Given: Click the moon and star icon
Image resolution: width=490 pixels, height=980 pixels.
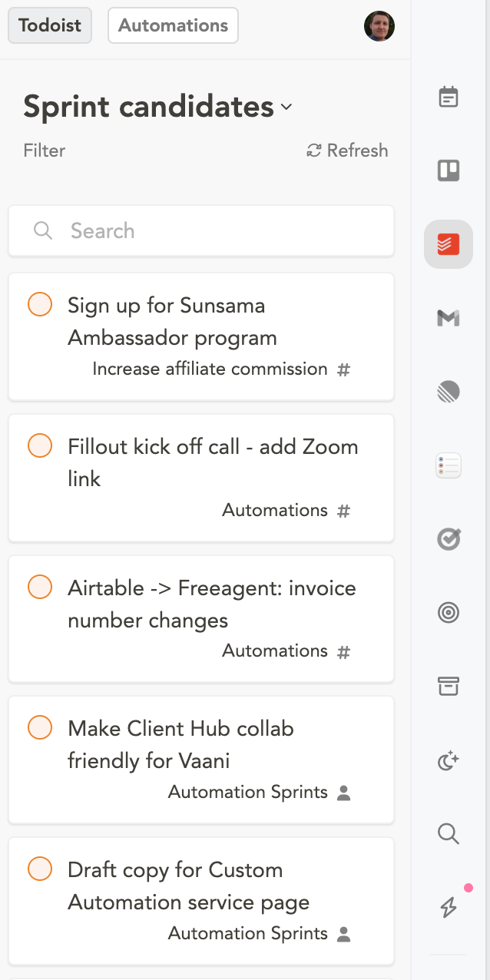Looking at the screenshot, I should (449, 760).
